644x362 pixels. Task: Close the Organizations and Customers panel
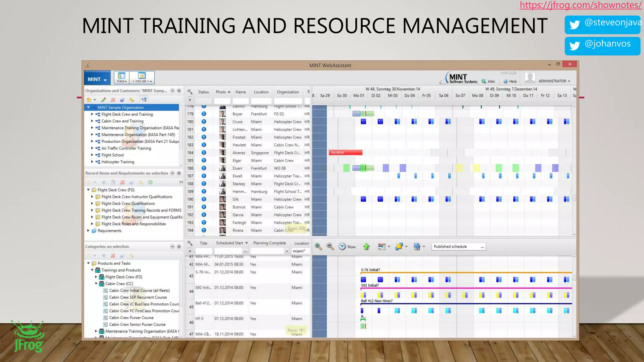coord(179,90)
